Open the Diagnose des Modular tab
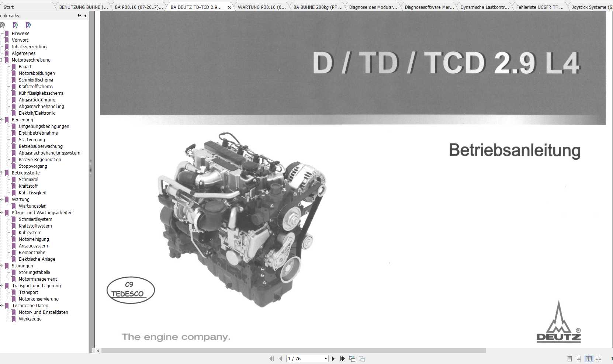This screenshot has width=613, height=364. pos(373,7)
